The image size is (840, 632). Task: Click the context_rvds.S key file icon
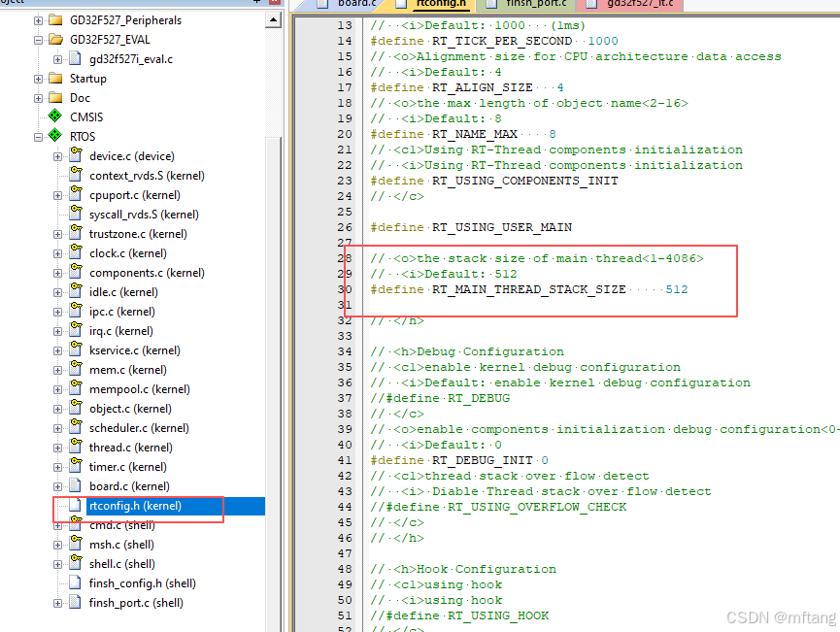point(76,174)
